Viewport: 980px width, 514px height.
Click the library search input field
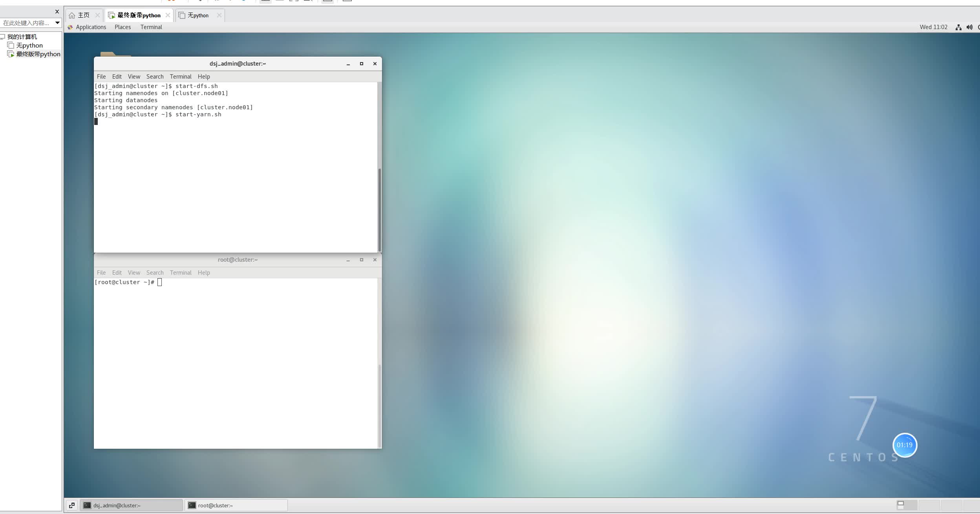[26, 23]
